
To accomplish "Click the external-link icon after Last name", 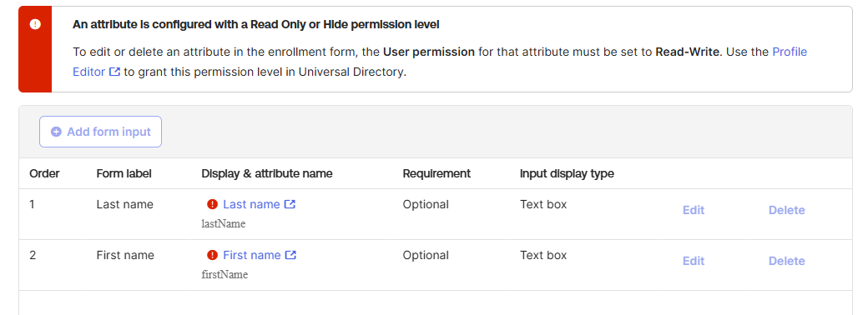I will (x=290, y=204).
